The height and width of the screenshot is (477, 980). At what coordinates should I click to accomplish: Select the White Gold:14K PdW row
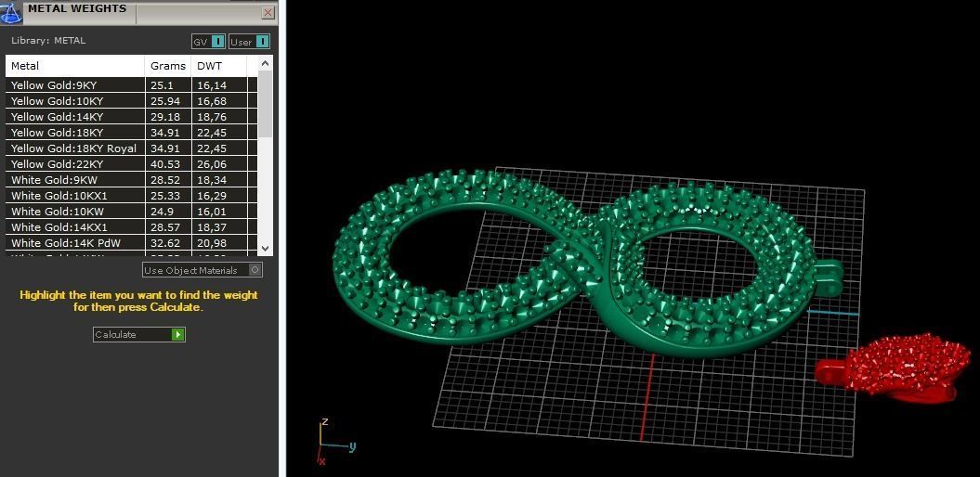tap(131, 243)
